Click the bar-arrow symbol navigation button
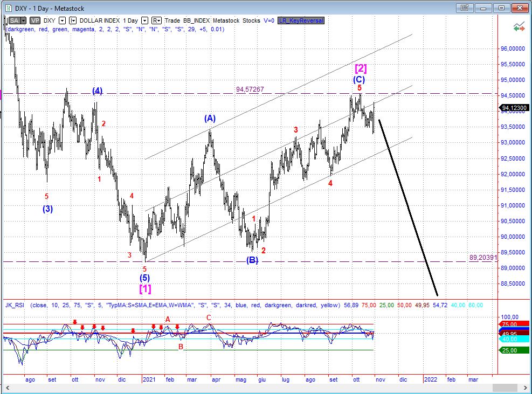Image resolution: width=532 pixels, height=394 pixels. point(73,20)
